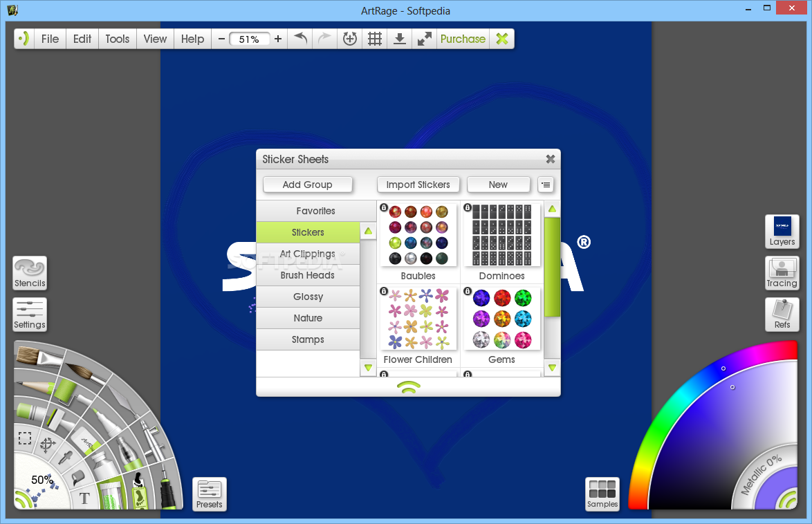Toggle fullscreen workbench mode arrows
812x524 pixels.
point(425,39)
